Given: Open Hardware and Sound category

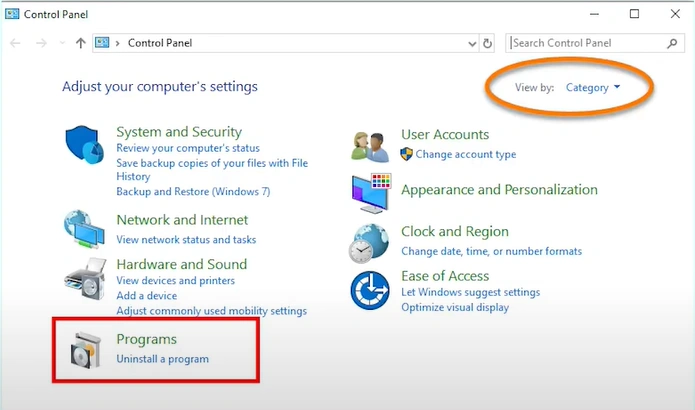Looking at the screenshot, I should [x=182, y=264].
